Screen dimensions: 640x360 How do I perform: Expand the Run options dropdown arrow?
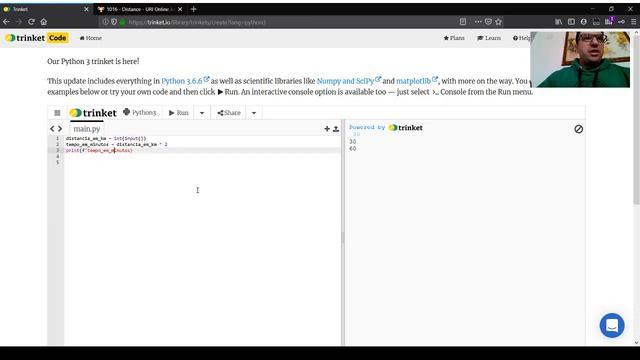click(x=202, y=113)
